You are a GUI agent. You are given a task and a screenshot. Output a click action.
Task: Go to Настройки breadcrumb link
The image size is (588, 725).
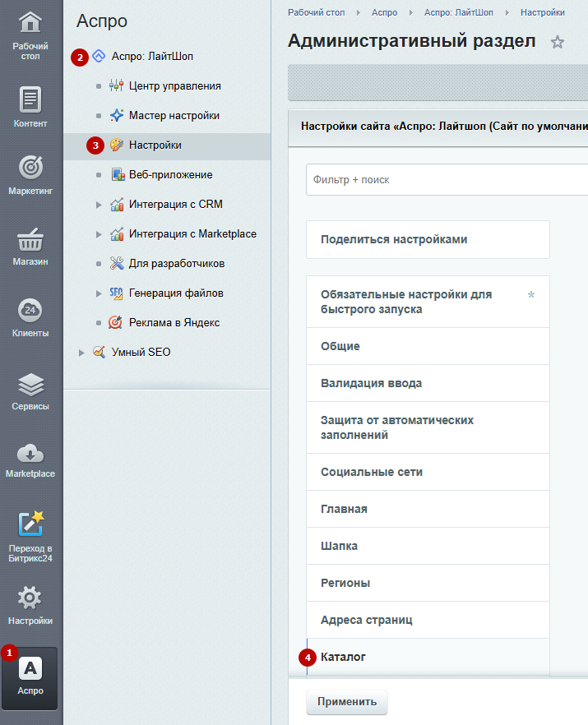click(543, 12)
